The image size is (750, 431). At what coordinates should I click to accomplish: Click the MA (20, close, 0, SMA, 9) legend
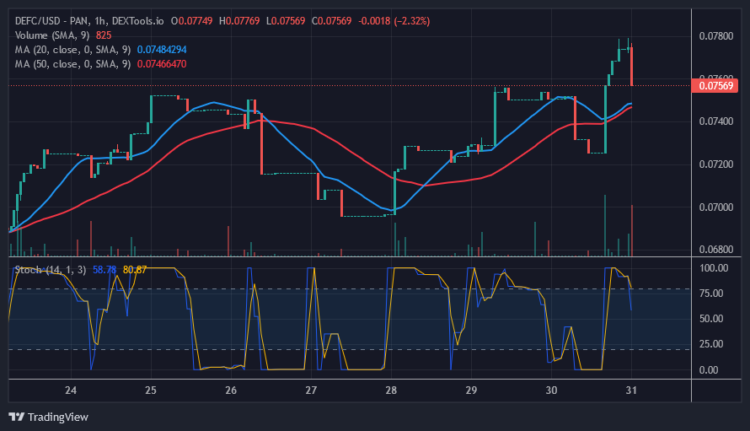pos(73,50)
